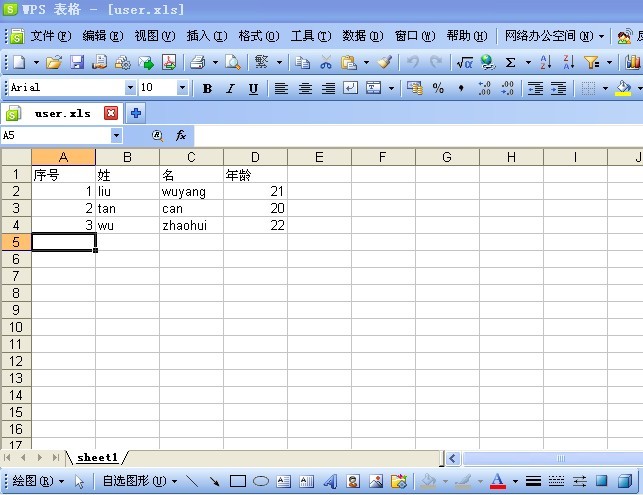Image resolution: width=643 pixels, height=495 pixels.
Task: Decrease decimal places
Action: point(507,88)
